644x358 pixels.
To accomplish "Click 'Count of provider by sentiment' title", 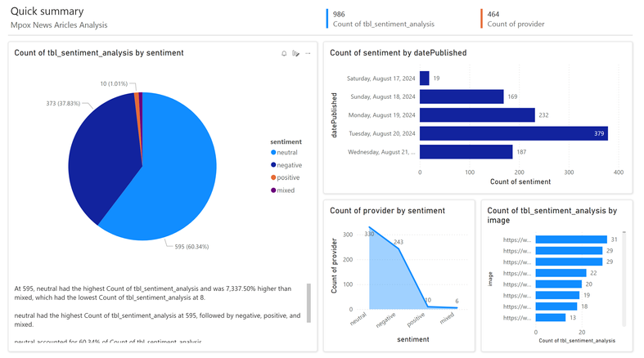I will tap(387, 211).
